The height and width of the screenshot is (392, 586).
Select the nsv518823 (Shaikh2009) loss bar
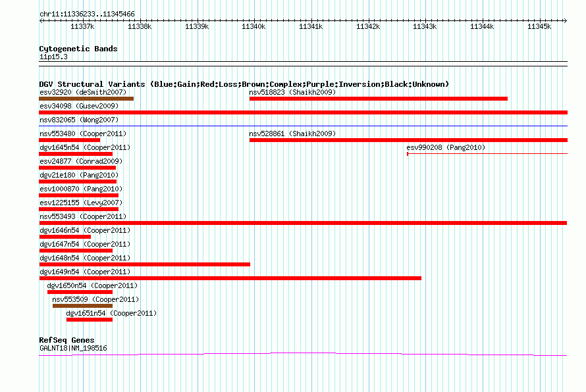pyautogui.click(x=378, y=99)
